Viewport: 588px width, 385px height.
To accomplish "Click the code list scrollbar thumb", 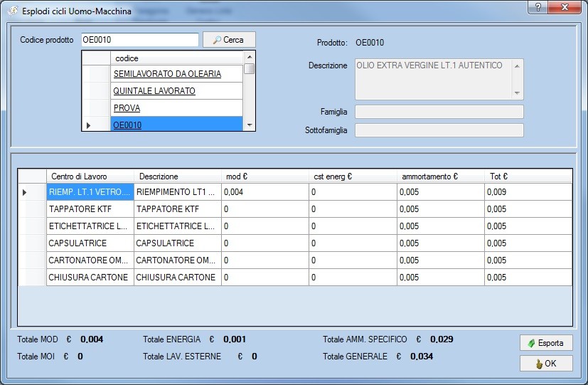I will pos(250,68).
